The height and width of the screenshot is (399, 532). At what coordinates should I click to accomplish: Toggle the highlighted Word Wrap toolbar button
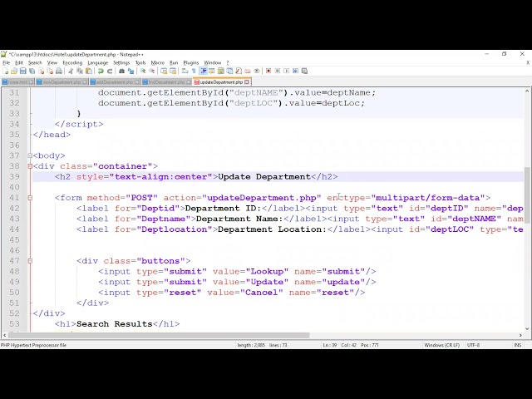[x=204, y=71]
